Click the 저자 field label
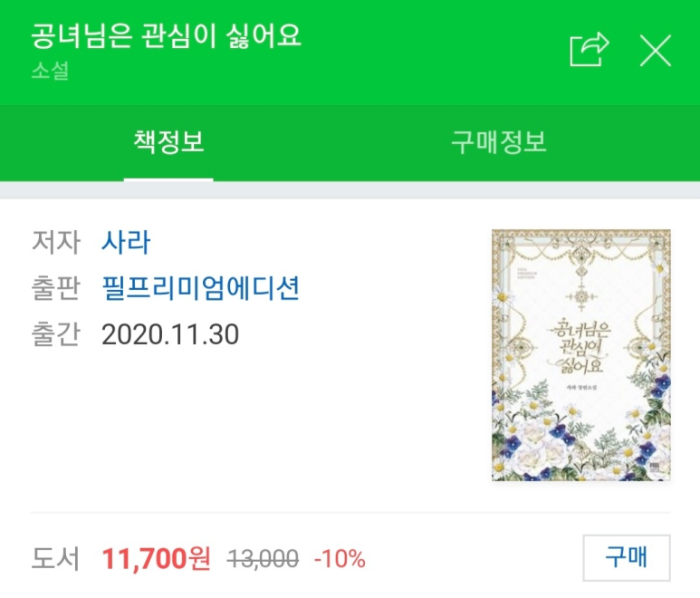The image size is (700, 598). pyautogui.click(x=55, y=243)
